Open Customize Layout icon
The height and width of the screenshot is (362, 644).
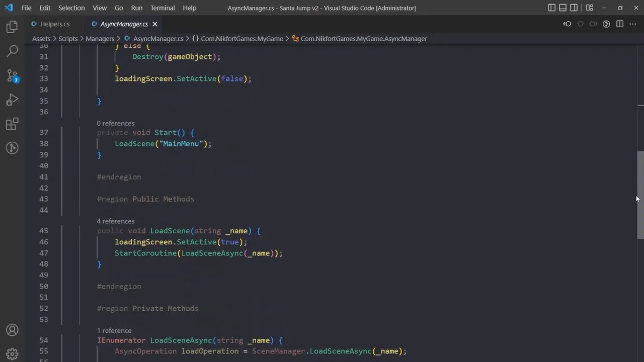(x=589, y=8)
